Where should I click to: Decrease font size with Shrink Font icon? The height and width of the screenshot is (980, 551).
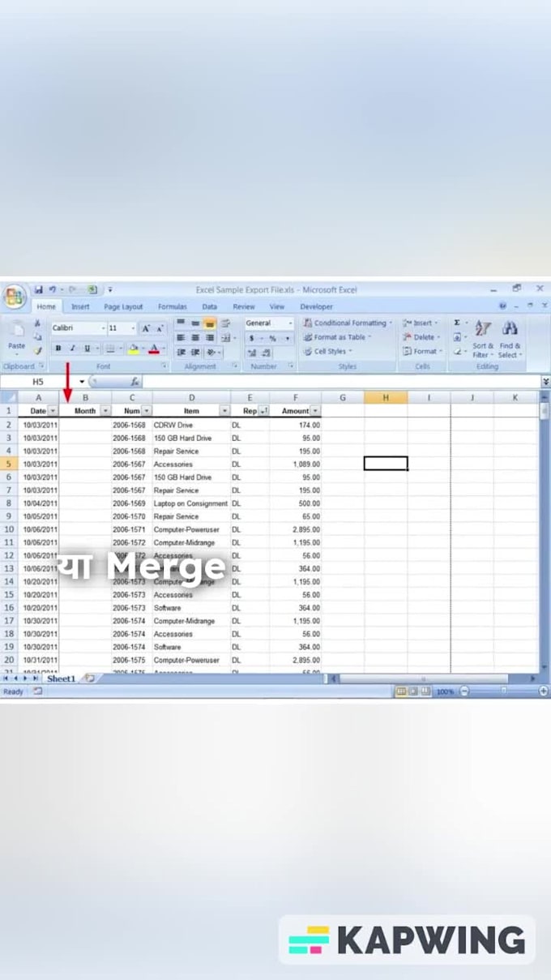[x=160, y=328]
